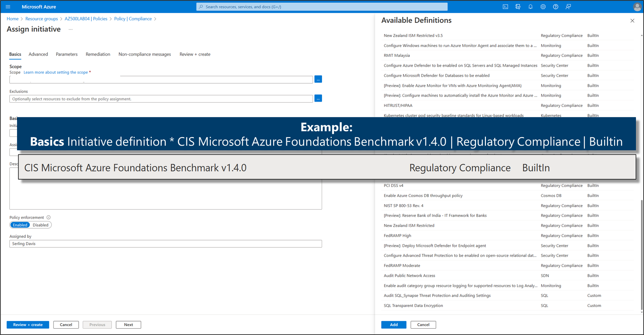Click the Scope input field
This screenshot has width=644, height=335.
(161, 80)
